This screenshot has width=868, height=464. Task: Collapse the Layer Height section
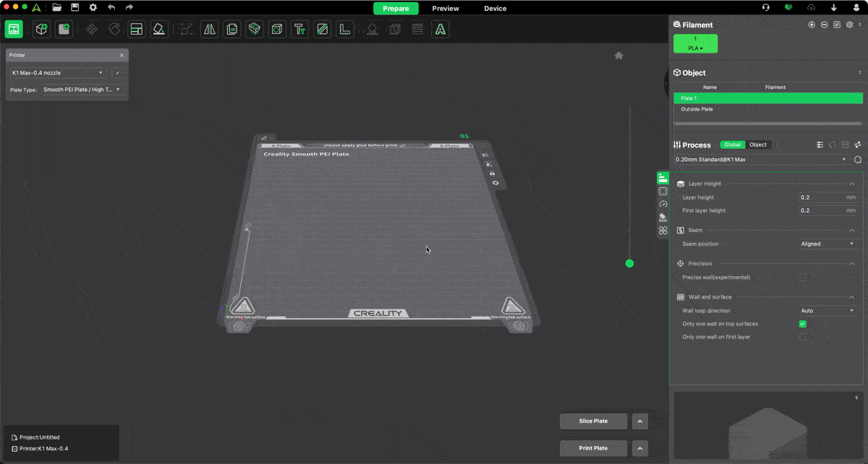[851, 184]
